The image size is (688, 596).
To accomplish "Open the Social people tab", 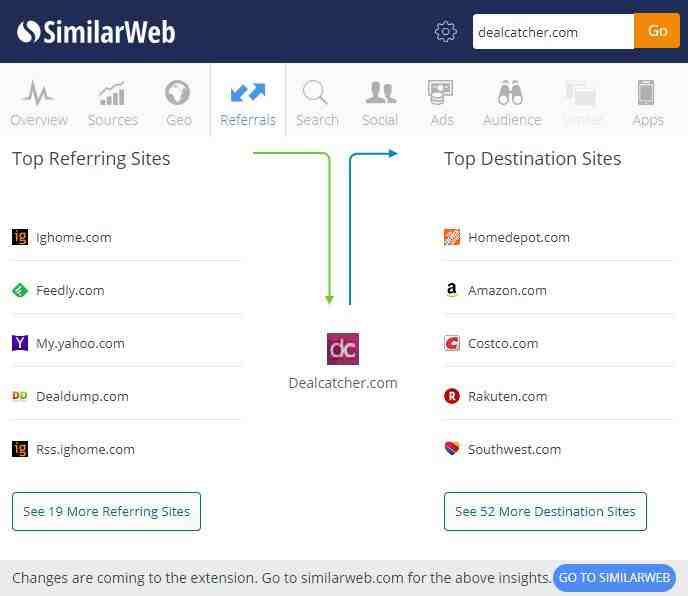I will pos(380,103).
